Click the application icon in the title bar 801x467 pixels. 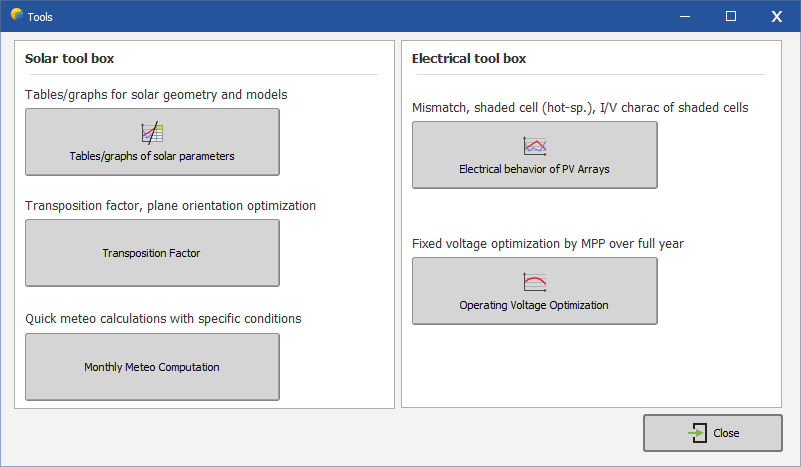click(16, 16)
